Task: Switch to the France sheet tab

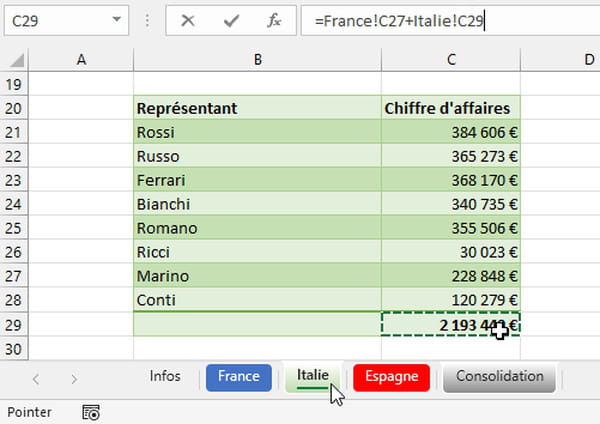Action: tap(239, 377)
